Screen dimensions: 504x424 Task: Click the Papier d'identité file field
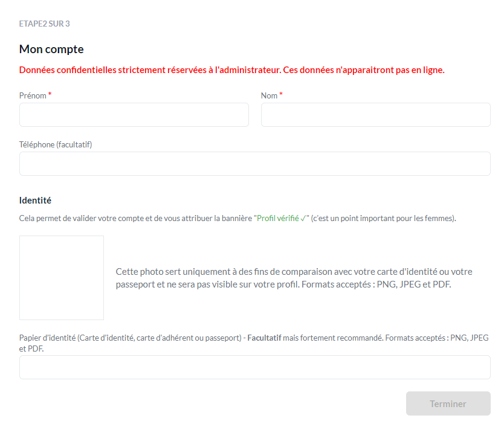click(x=255, y=367)
